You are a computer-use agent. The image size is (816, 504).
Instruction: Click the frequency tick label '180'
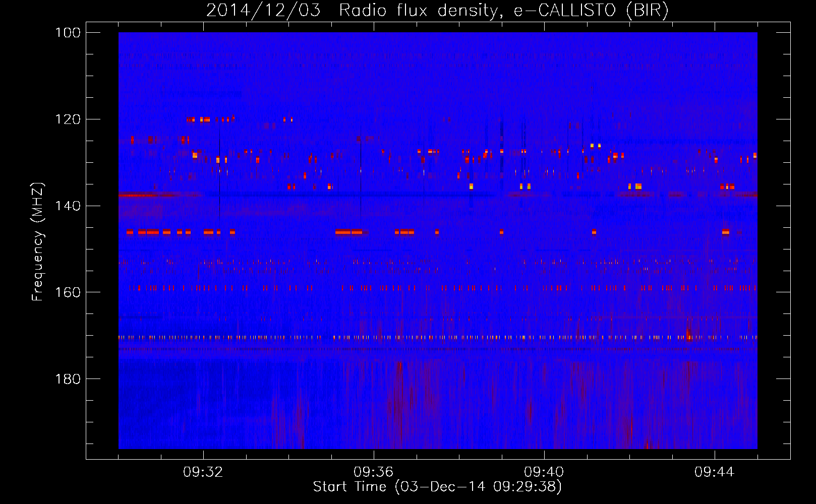click(67, 379)
